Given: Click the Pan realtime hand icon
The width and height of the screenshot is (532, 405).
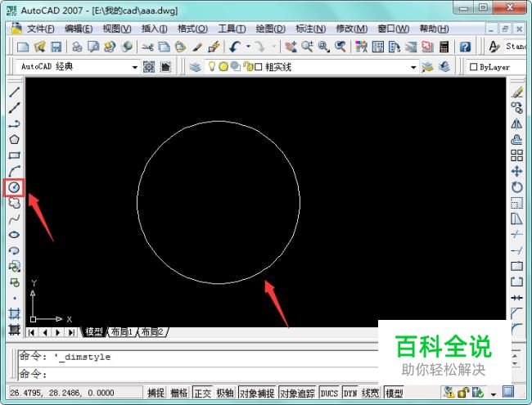Looking at the screenshot, I should click(x=291, y=47).
